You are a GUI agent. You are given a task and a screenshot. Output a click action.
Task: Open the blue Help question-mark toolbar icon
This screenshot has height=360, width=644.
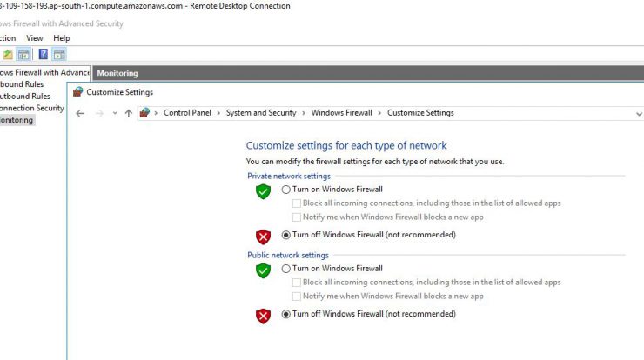tap(44, 54)
